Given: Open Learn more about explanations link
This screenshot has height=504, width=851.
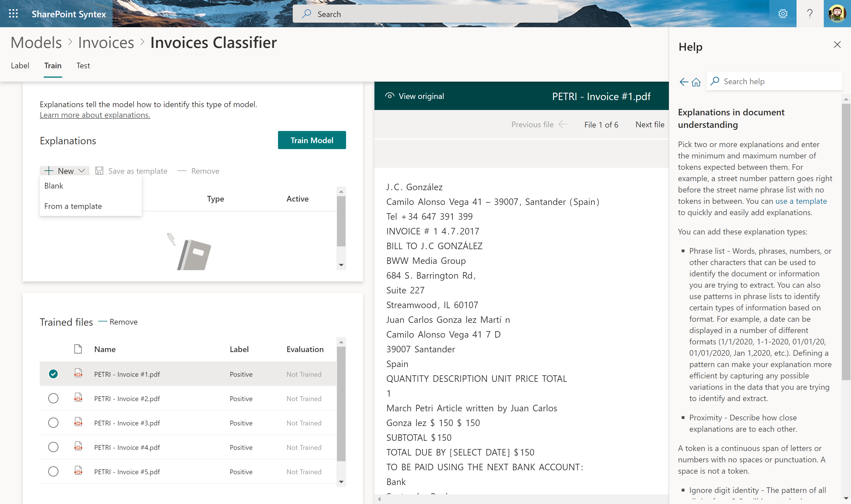Looking at the screenshot, I should [95, 115].
